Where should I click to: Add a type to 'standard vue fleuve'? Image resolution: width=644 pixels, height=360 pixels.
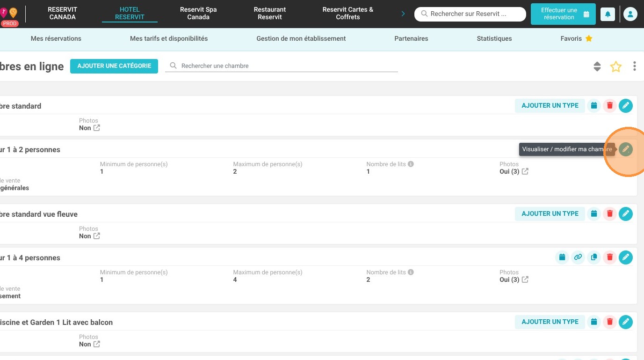pyautogui.click(x=550, y=214)
